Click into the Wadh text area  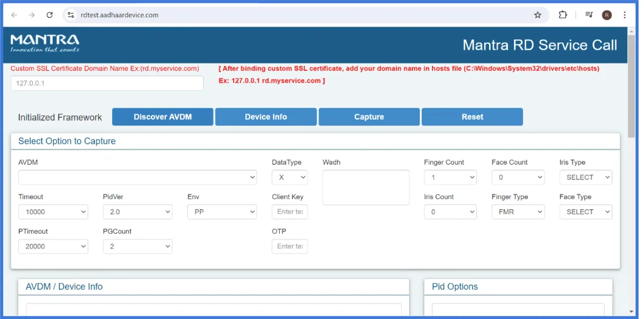pyautogui.click(x=366, y=187)
